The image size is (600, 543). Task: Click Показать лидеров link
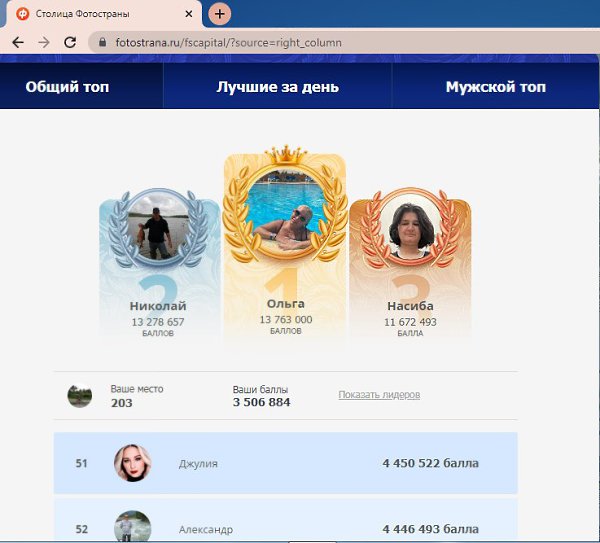[x=379, y=395]
